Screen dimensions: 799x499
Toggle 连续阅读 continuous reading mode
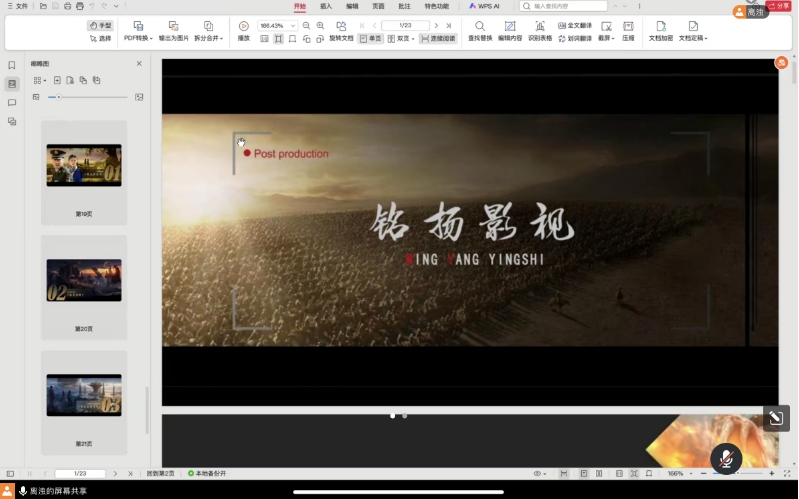(x=438, y=38)
